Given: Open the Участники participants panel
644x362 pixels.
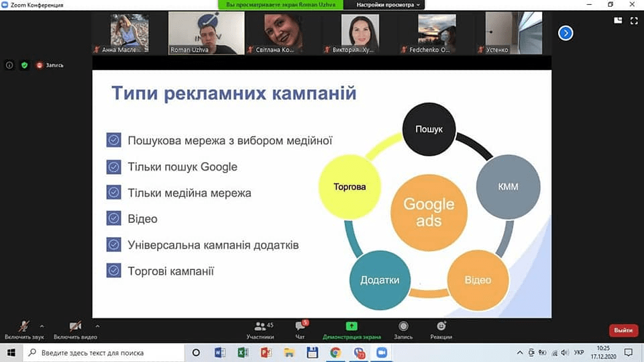Looking at the screenshot, I should tap(260, 330).
